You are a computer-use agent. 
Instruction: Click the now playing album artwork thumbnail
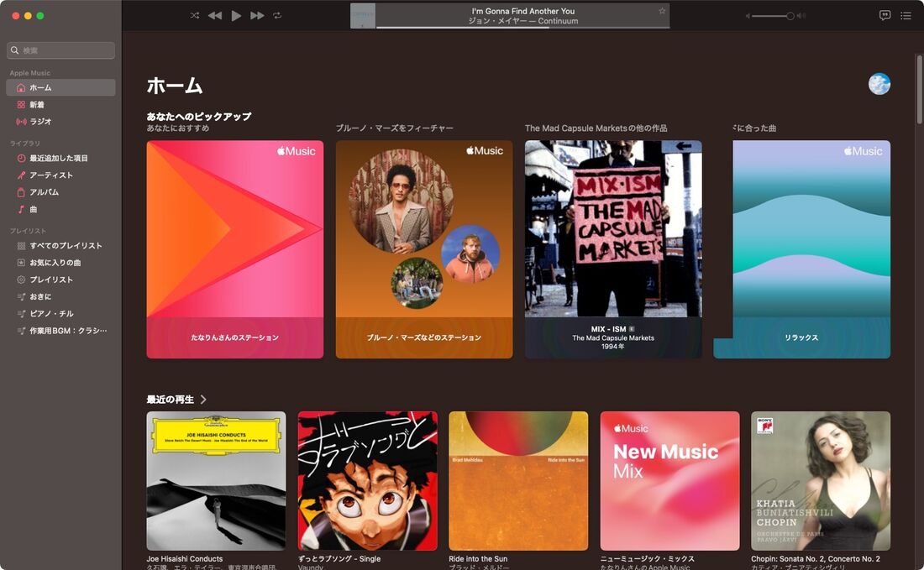(363, 16)
